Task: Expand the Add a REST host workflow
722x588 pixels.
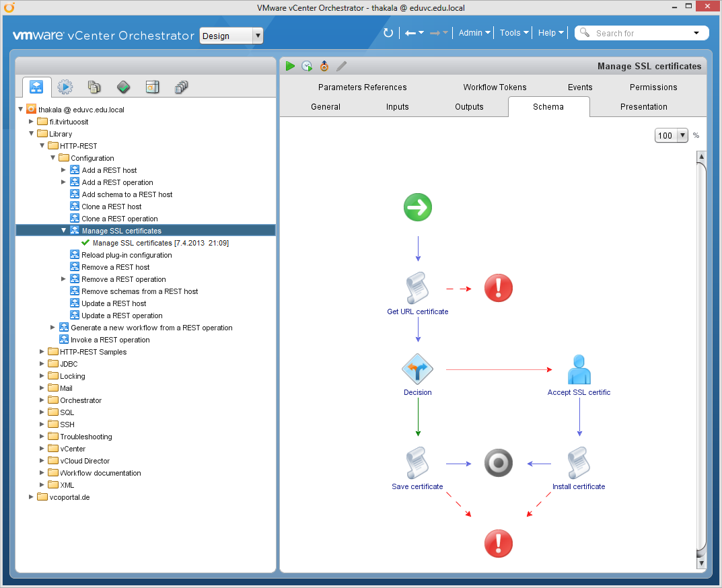Action: [63, 170]
